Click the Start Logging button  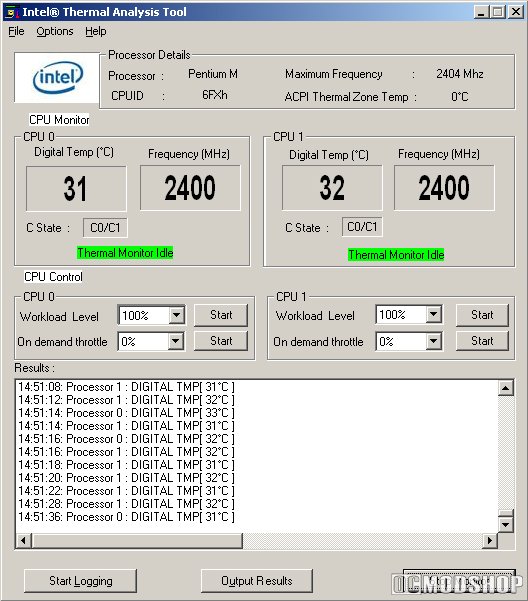pos(80,581)
